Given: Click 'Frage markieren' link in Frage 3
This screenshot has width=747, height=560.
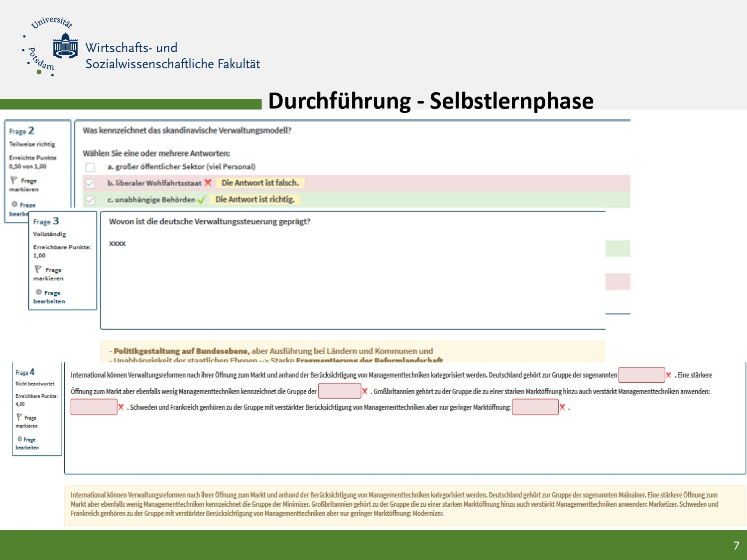Looking at the screenshot, I should tap(49, 274).
